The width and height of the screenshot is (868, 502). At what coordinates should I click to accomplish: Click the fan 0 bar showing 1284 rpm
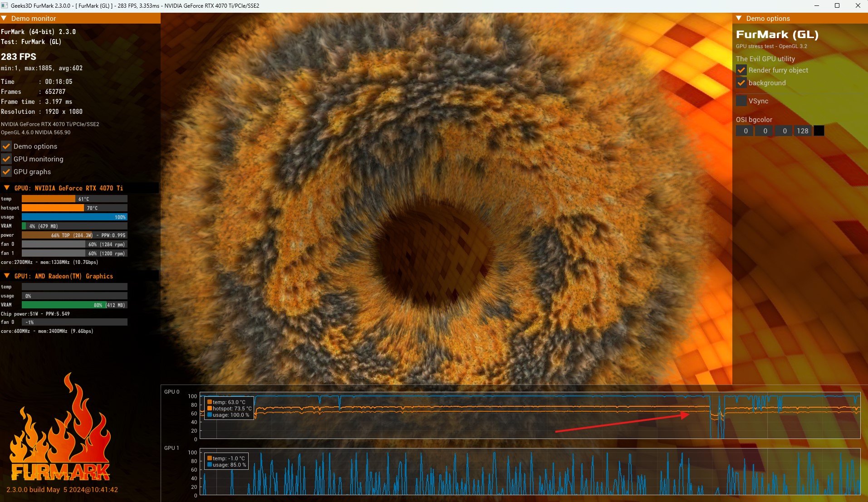tap(74, 244)
